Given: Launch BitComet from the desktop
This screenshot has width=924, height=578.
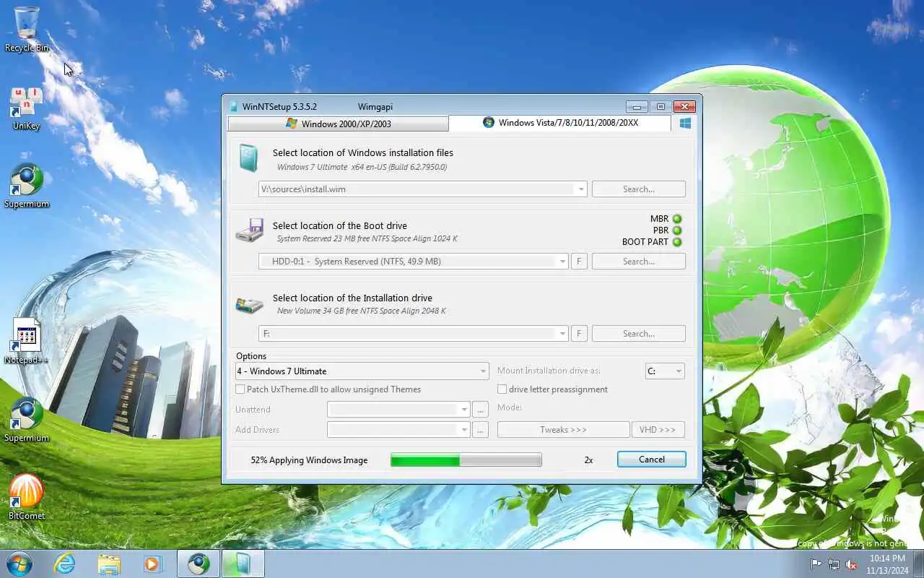Looking at the screenshot, I should [x=27, y=497].
